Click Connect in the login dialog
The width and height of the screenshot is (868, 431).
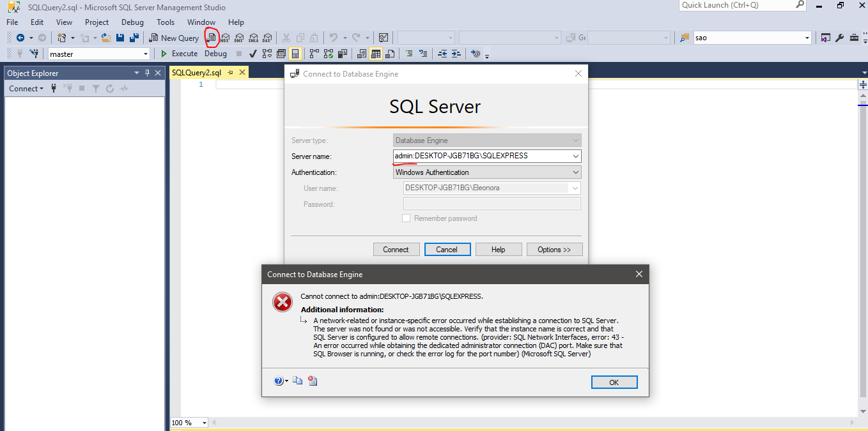point(396,250)
